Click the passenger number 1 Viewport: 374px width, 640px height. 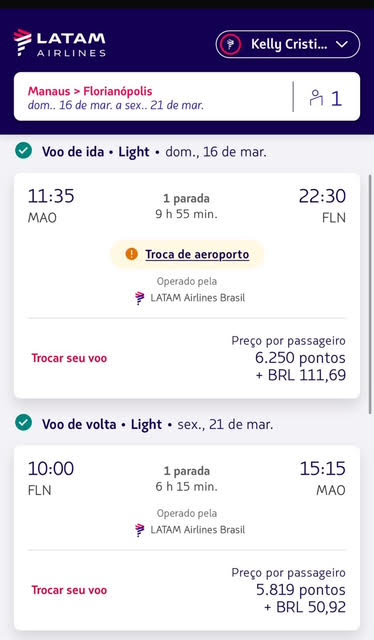336,98
